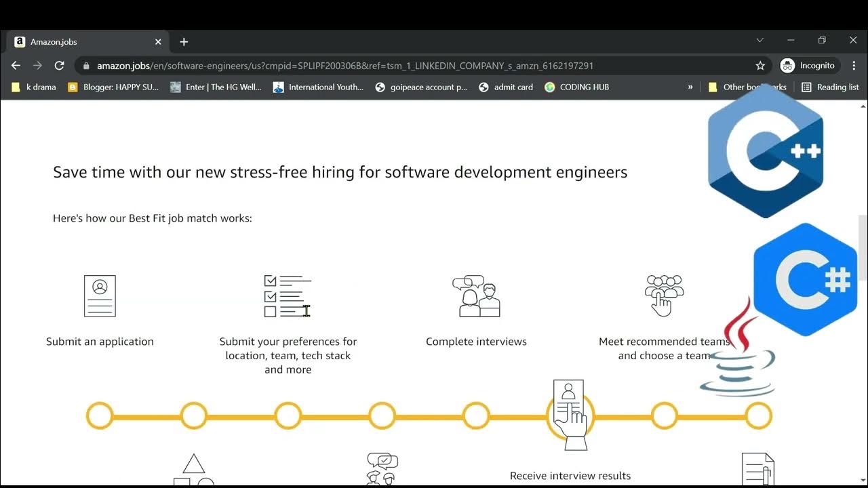Open the goipeace account p... bookmark
The image size is (868, 488).
click(421, 87)
